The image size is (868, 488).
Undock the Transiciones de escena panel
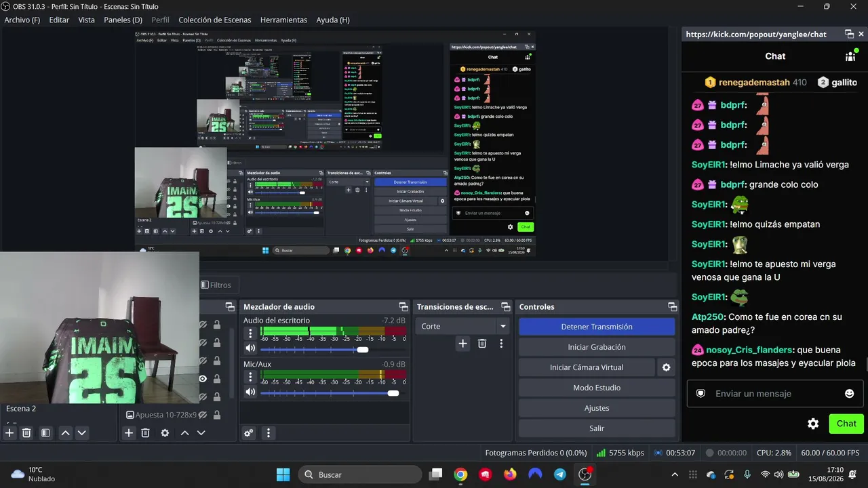[x=505, y=307]
